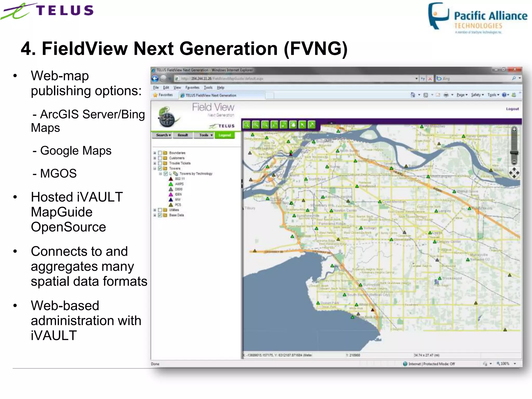Click the stop loading X button
This screenshot has width=532, height=399.
430,78
